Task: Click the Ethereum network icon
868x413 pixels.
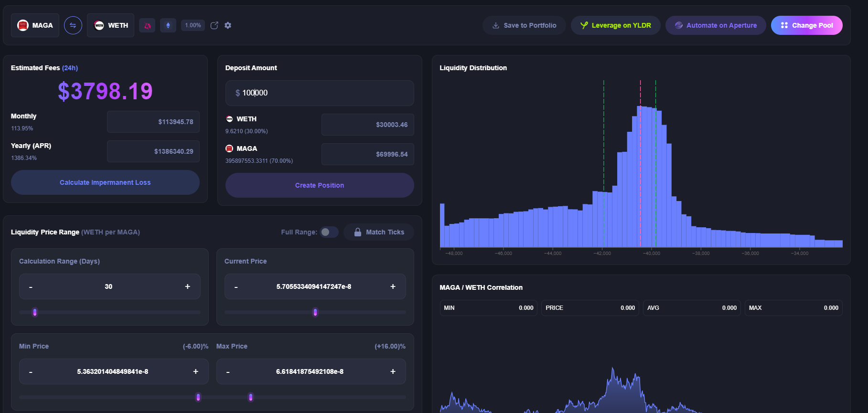Action: (168, 25)
